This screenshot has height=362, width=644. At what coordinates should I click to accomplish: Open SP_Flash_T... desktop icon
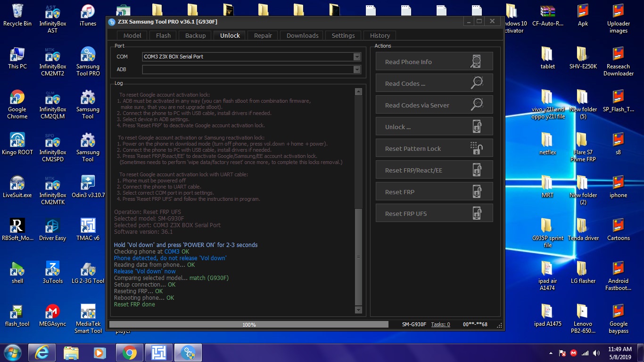tap(618, 101)
